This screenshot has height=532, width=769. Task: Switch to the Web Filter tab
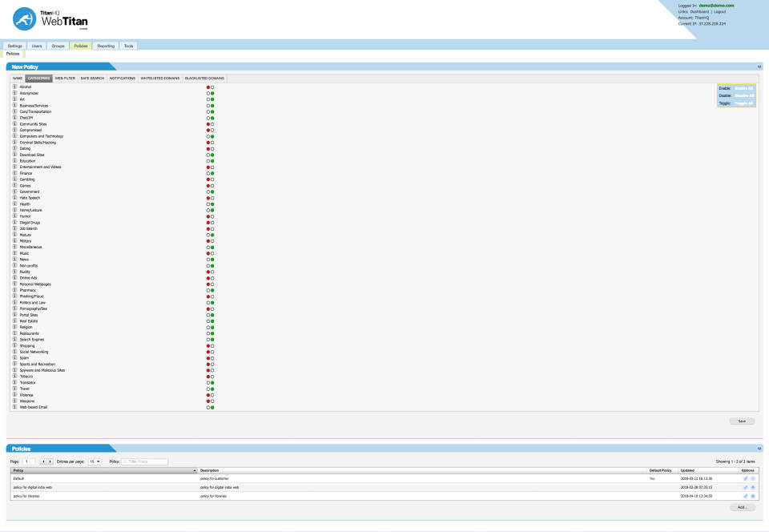coord(65,79)
